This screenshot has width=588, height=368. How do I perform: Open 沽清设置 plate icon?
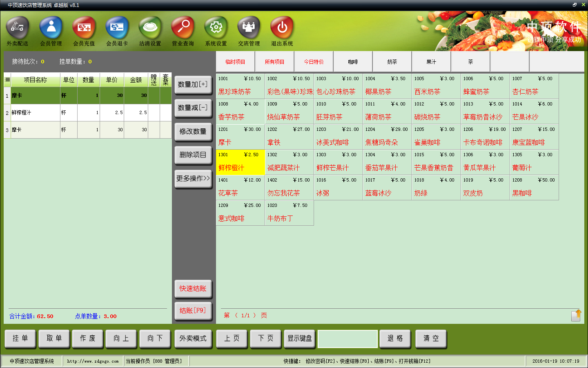[x=150, y=28]
